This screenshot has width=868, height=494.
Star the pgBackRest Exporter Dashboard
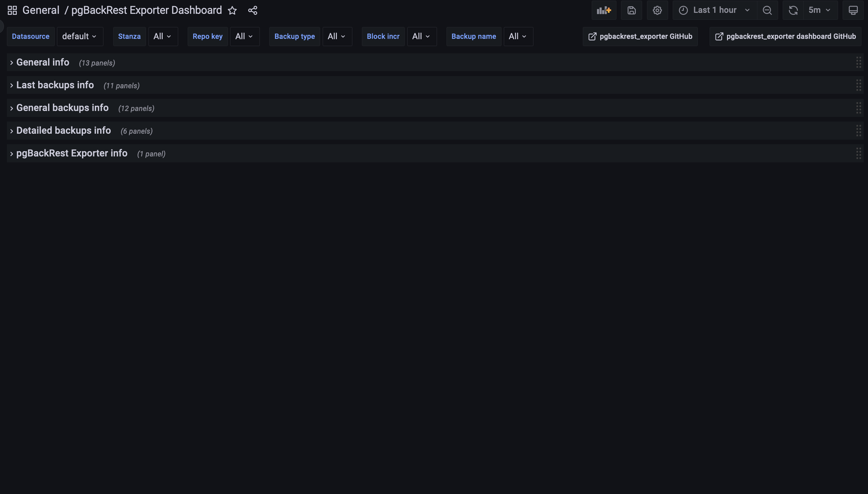[232, 10]
